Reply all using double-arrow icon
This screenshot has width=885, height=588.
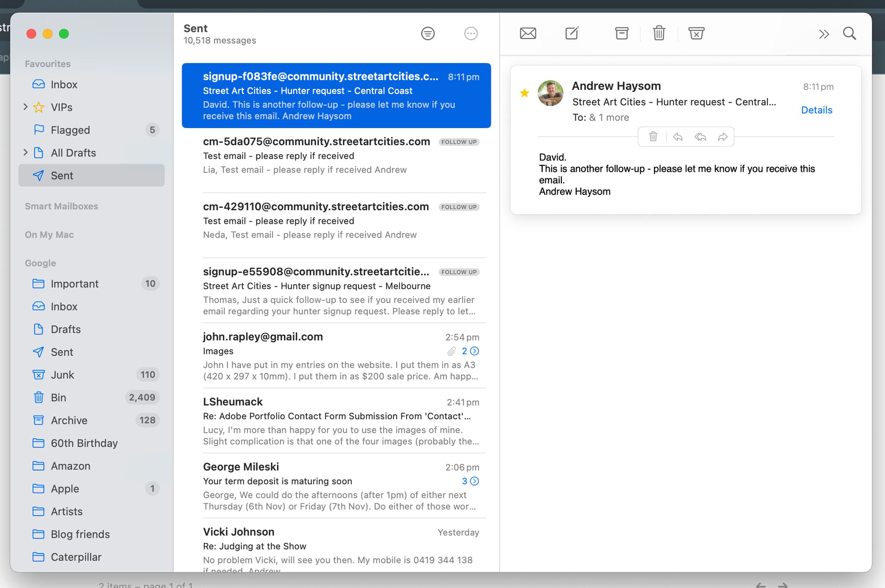click(700, 137)
